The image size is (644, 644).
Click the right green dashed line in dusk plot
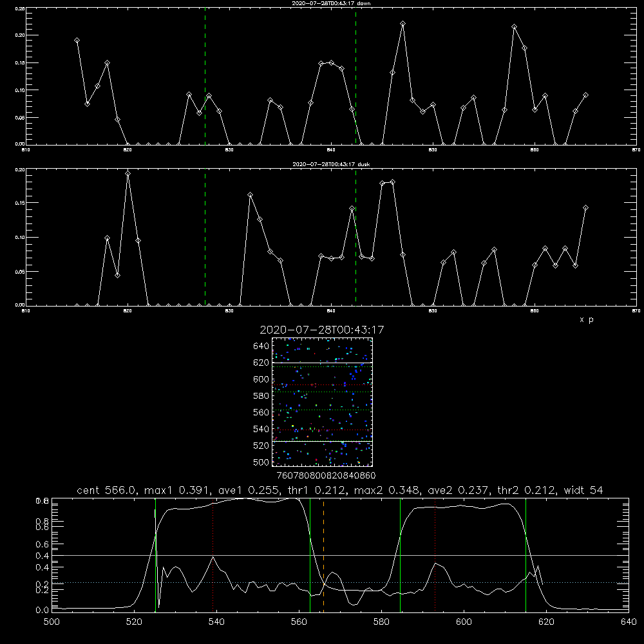tap(355, 237)
